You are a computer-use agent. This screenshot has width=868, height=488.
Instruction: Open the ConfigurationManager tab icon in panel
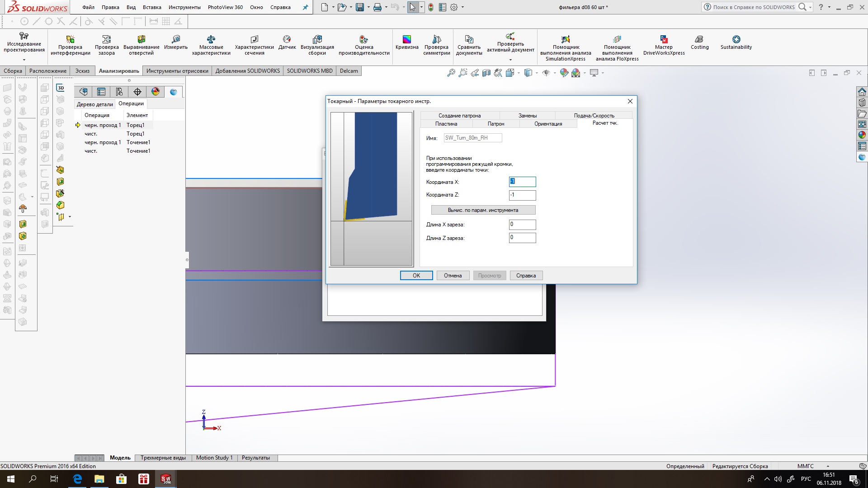(x=119, y=92)
